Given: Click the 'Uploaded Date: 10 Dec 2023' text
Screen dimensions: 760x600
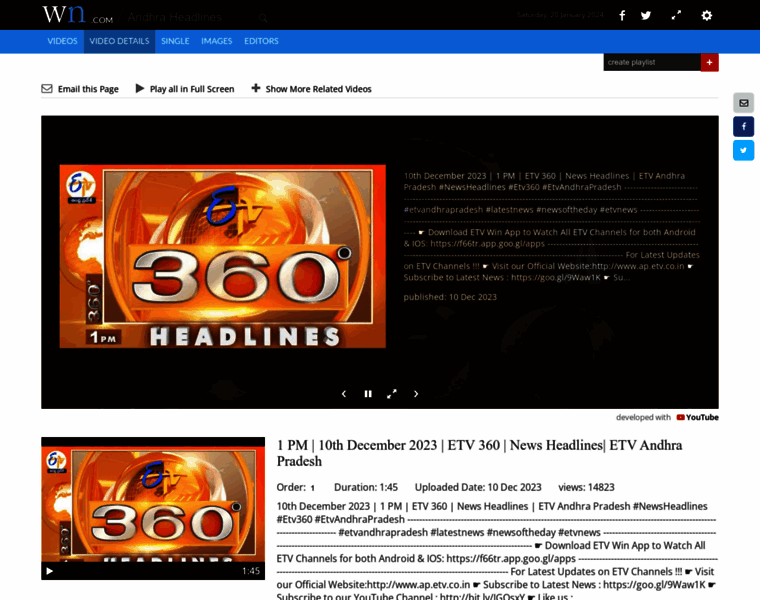Looking at the screenshot, I should click(478, 488).
